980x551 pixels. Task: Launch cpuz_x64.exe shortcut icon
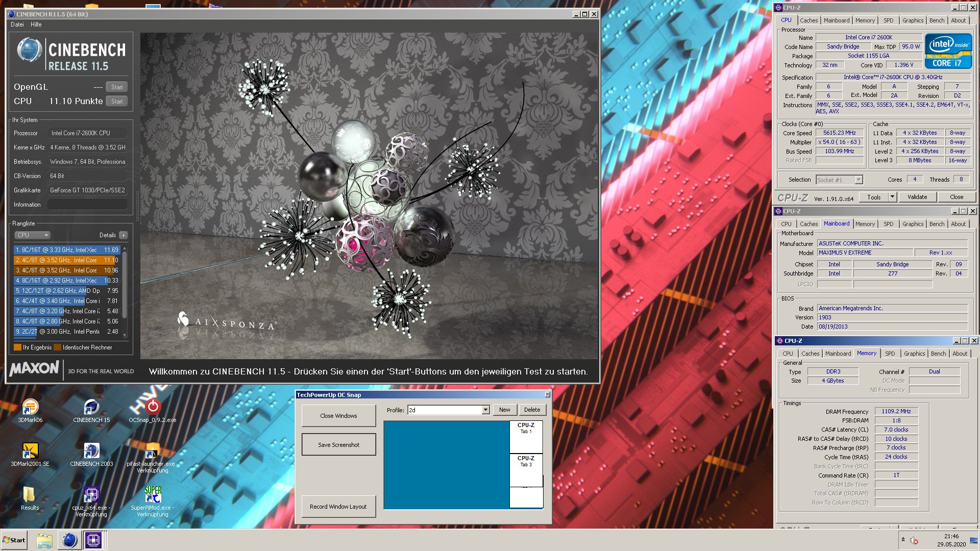coord(91,501)
